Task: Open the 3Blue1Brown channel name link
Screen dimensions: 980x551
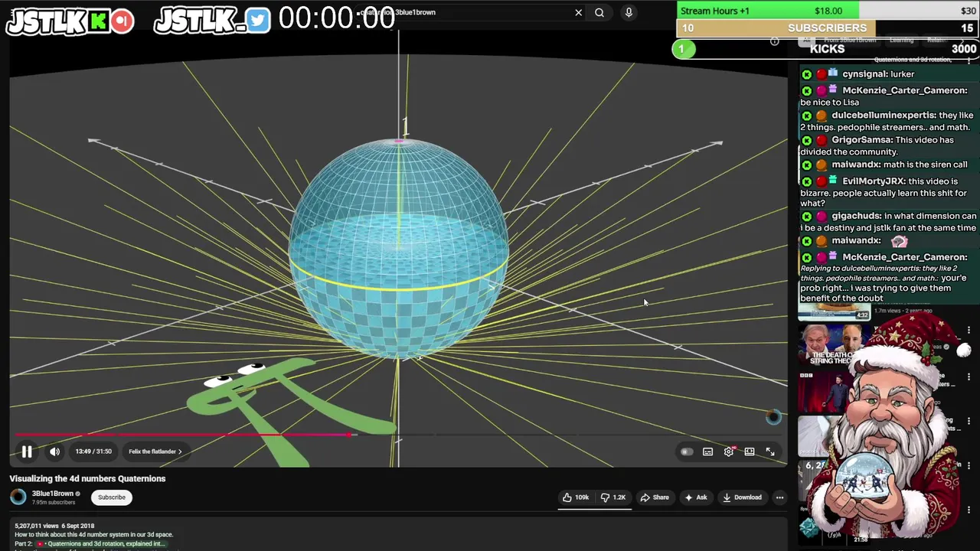Action: point(53,494)
